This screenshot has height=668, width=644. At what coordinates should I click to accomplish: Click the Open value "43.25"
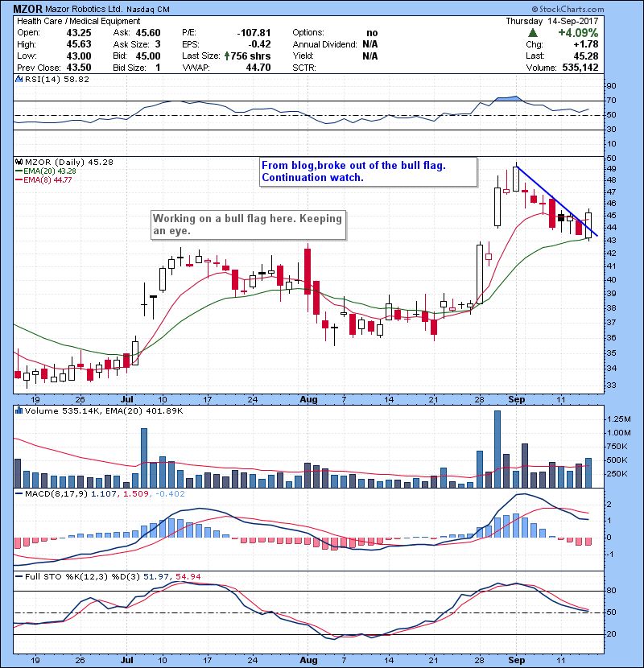click(79, 33)
